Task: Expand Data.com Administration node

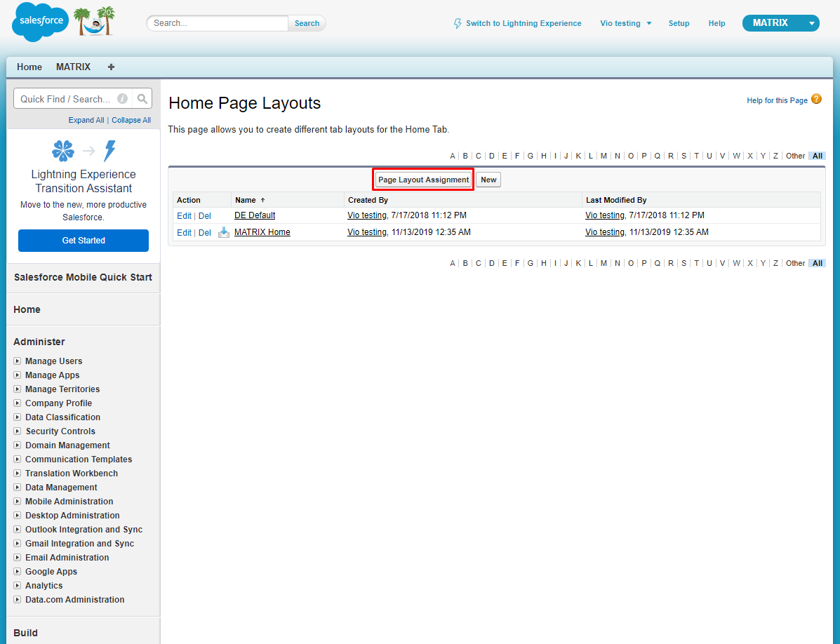Action: (17, 600)
